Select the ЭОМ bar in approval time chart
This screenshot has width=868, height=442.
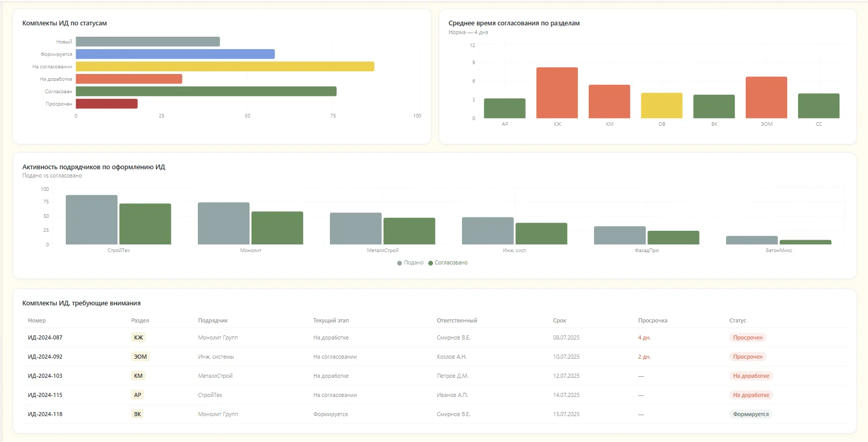tap(766, 97)
